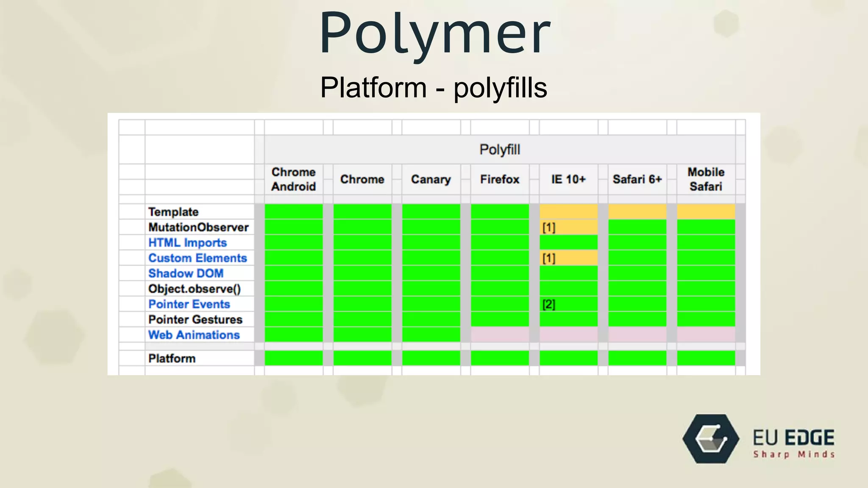Click the yellow Template cell under Mobile Safari
This screenshot has height=488, width=868.
[x=706, y=211]
